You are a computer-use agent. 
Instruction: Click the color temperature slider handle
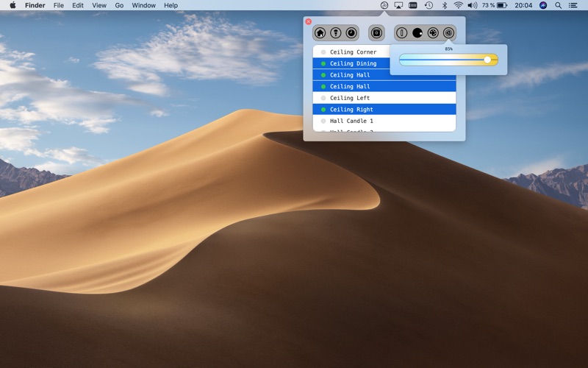[x=487, y=60]
